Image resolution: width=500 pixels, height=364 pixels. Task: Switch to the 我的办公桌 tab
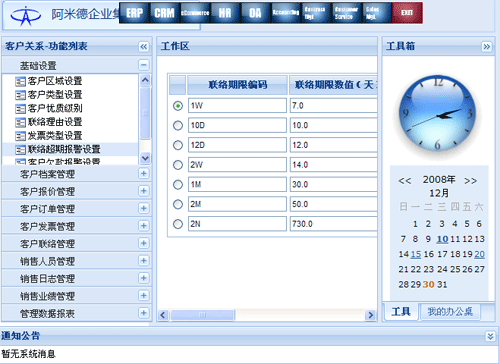pyautogui.click(x=450, y=312)
